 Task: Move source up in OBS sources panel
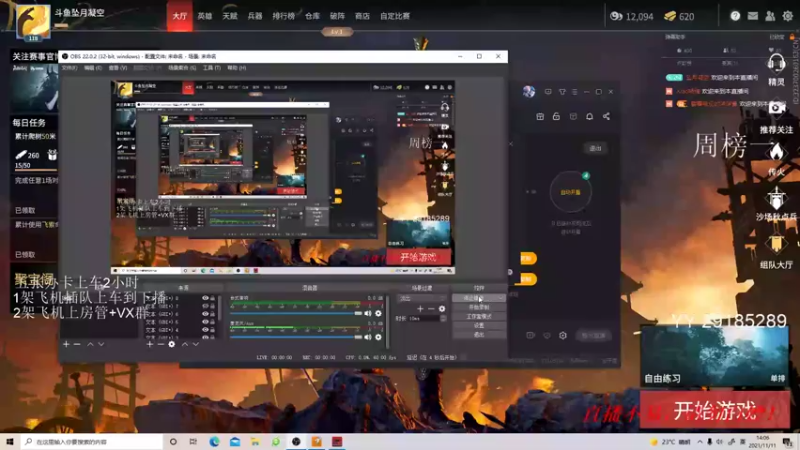[184, 344]
